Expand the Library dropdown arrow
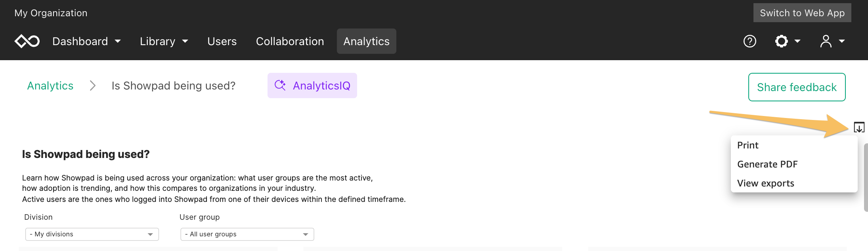 coord(185,41)
